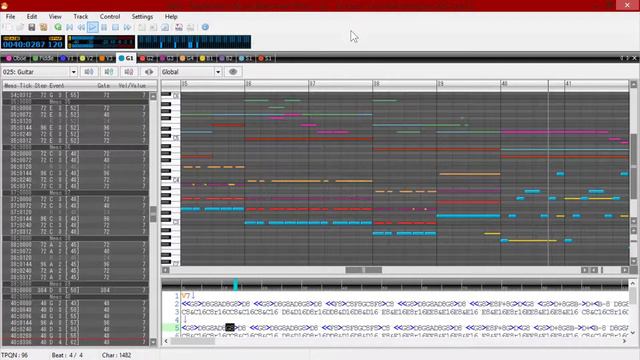
Task: Click the first greyed icon after fast-forward
Action: (142, 27)
